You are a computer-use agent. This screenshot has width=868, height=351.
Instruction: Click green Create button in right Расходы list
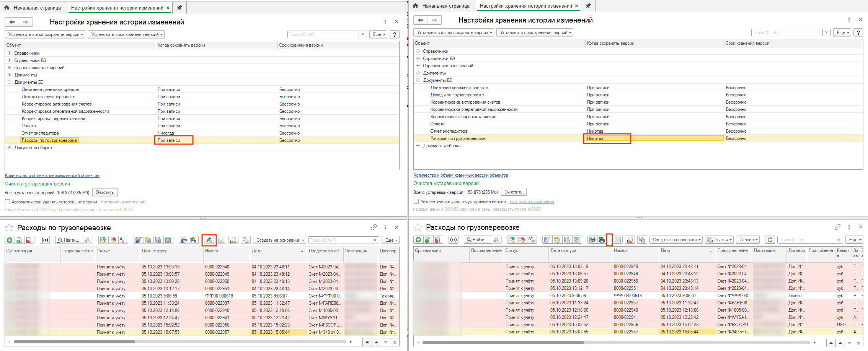[x=418, y=240]
